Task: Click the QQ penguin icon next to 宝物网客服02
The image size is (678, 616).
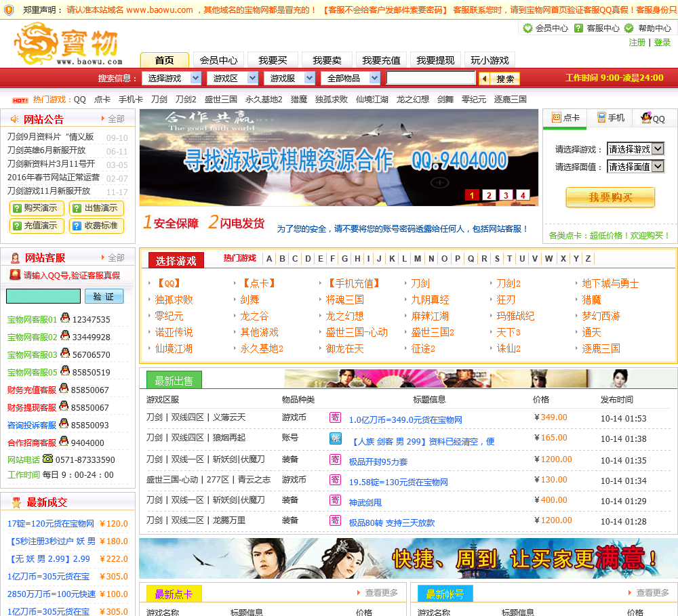Action: [65, 335]
